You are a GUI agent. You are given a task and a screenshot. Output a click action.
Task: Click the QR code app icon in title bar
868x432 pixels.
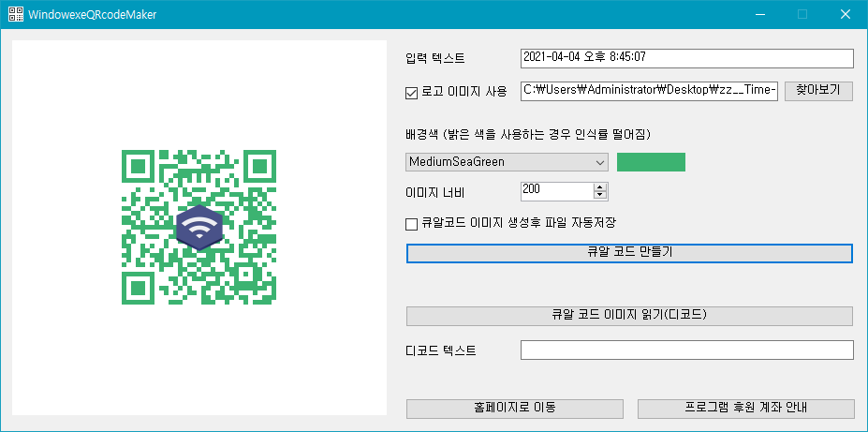(x=16, y=14)
